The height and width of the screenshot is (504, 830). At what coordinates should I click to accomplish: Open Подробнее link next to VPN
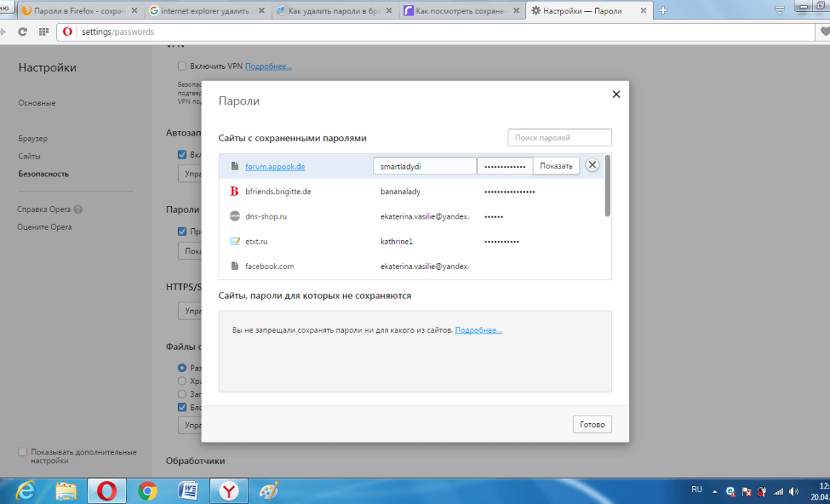tap(268, 66)
